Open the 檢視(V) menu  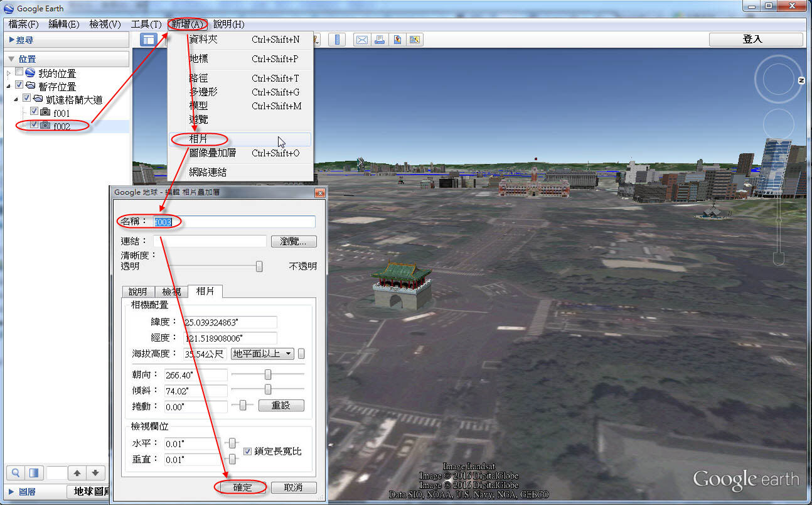point(105,24)
